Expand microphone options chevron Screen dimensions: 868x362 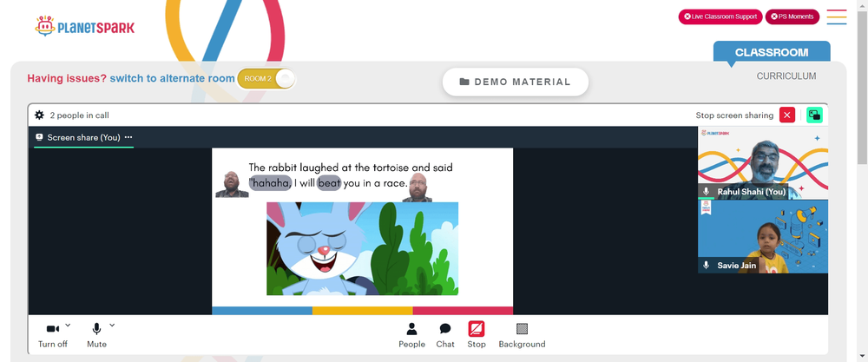coord(112,325)
